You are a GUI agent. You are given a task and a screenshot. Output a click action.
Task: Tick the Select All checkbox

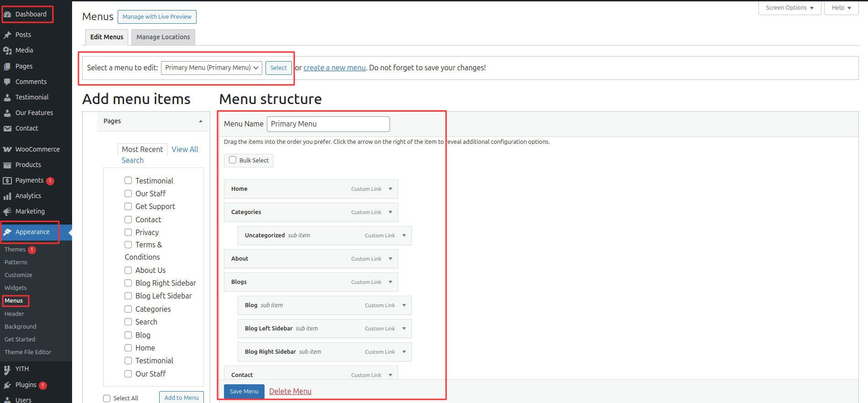click(107, 398)
